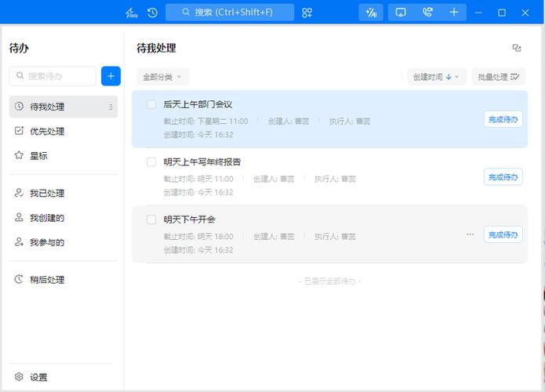Open 稍后处理 in the sidebar
Screen dimensions: 545x392
click(64, 279)
